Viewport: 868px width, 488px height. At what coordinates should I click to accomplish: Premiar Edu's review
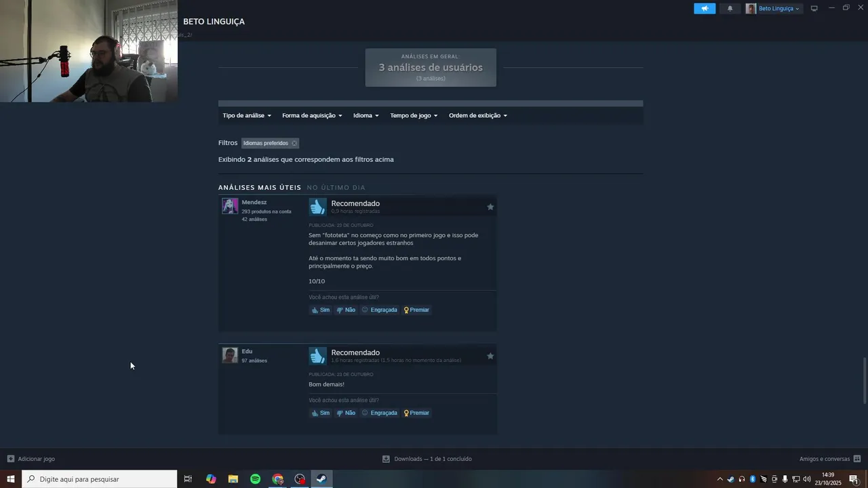pyautogui.click(x=416, y=413)
